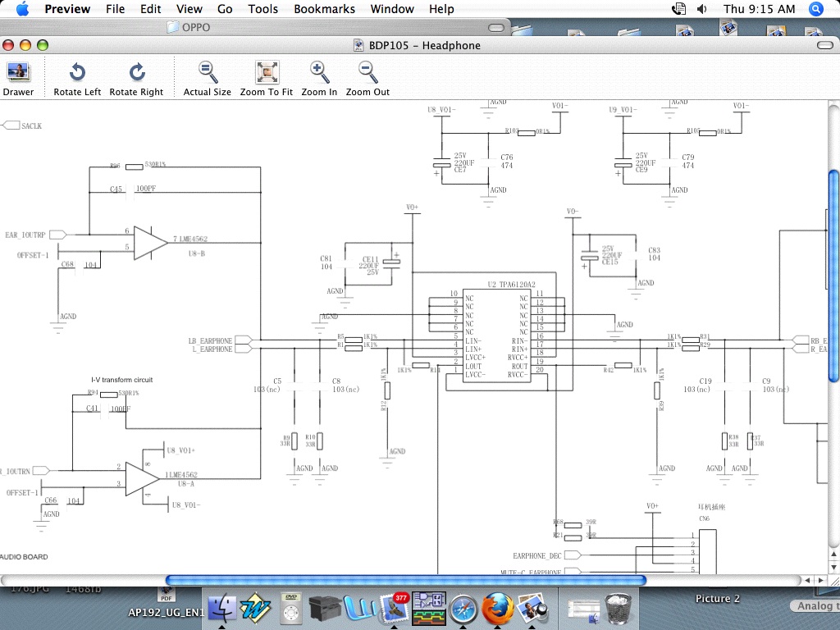Click the AUDIO BOARD text
840x630 pixels.
(24, 557)
